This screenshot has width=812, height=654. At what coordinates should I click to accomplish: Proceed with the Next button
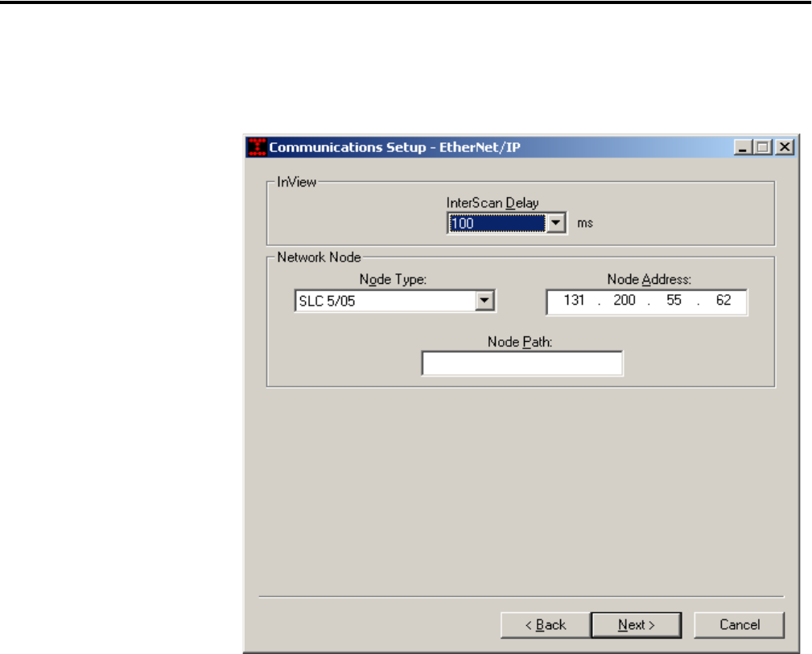tap(636, 625)
